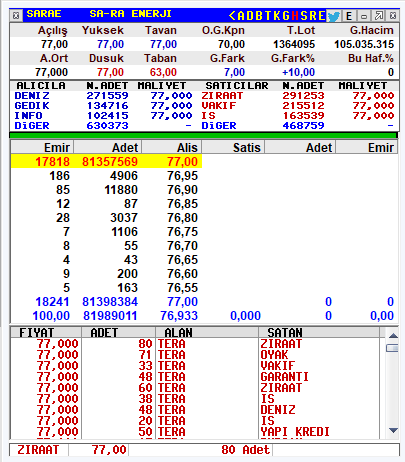Click the G.Hacim value 105.035.315
Image resolution: width=405 pixels, height=462 pixels.
tap(364, 44)
